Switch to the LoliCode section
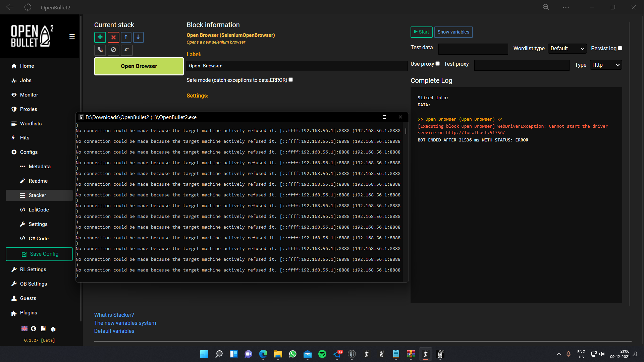The width and height of the screenshot is (644, 362). [38, 209]
